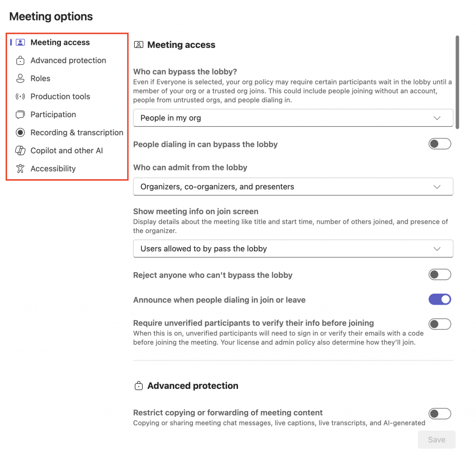Click the Production tools broadcast icon
476x452 pixels.
coord(20,97)
